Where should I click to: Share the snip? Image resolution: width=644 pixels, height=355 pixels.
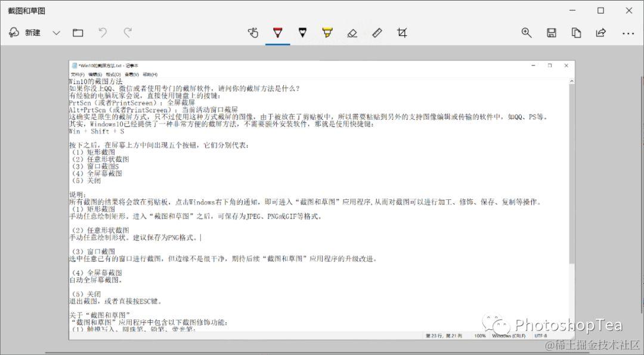[601, 33]
